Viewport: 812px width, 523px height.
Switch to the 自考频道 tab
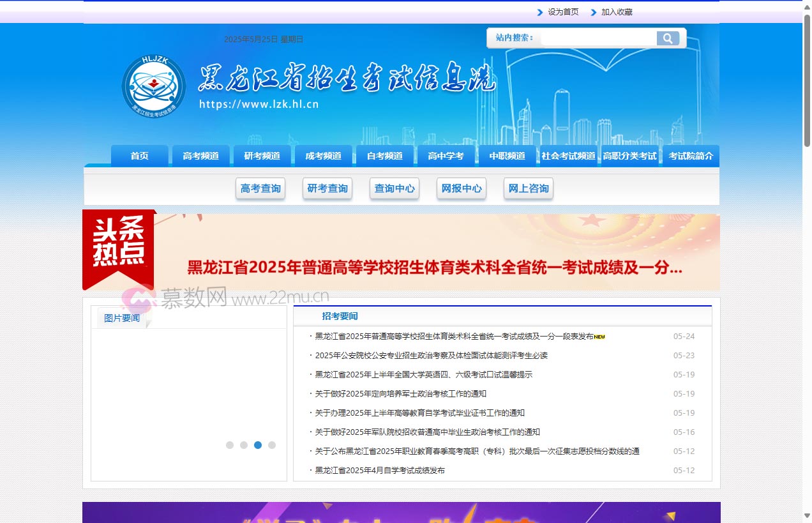pos(385,155)
